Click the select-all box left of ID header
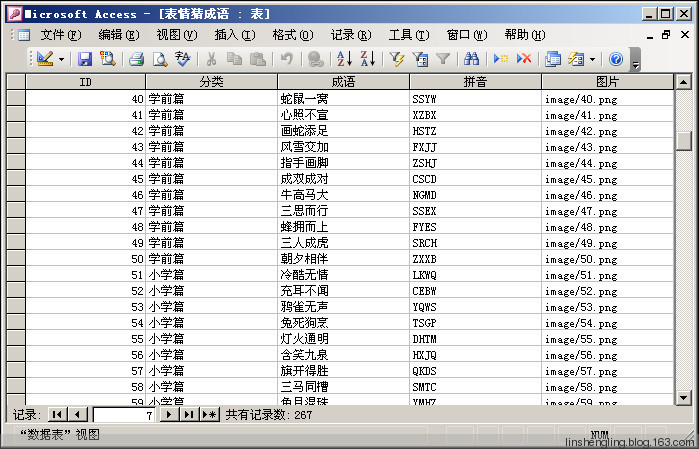 click(16, 82)
